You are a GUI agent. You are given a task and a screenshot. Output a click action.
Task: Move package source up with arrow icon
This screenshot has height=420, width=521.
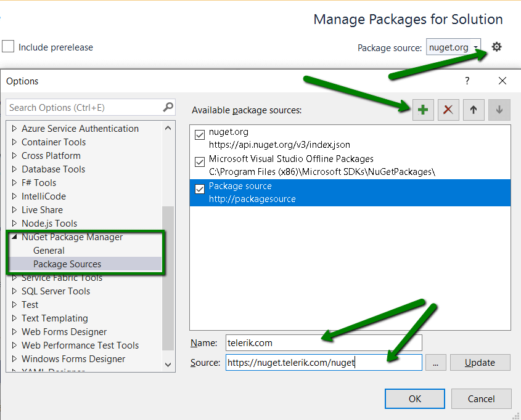coord(474,110)
